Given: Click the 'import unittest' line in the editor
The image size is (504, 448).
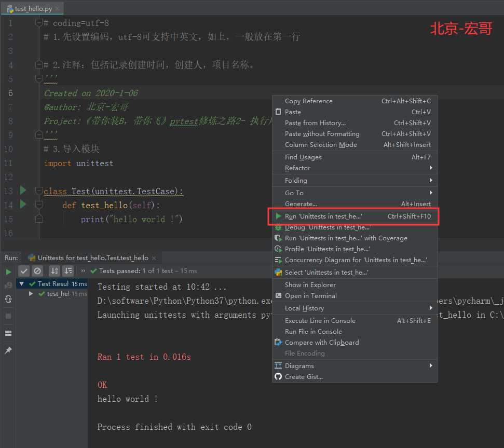Looking at the screenshot, I should click(x=78, y=163).
